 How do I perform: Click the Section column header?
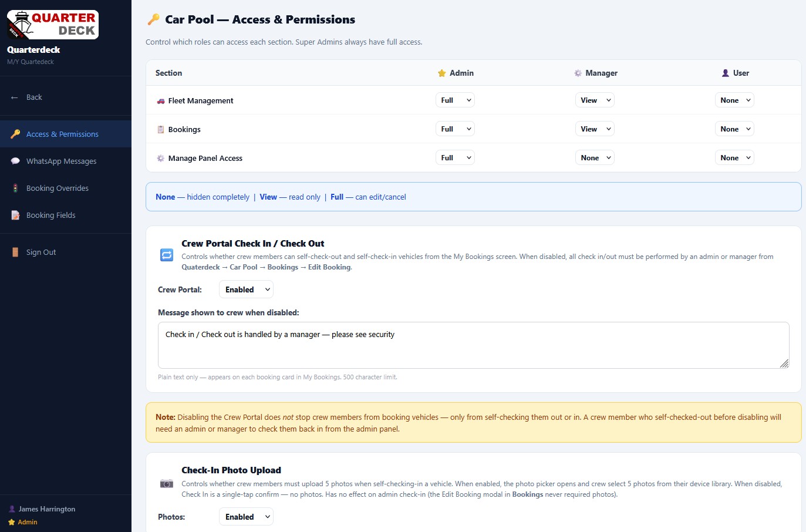click(x=168, y=73)
